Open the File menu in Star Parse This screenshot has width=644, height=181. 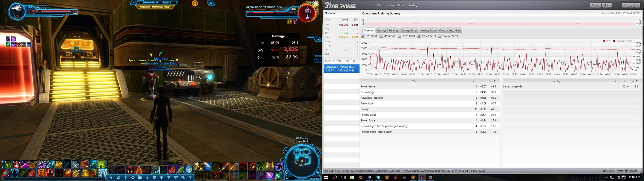click(x=379, y=5)
